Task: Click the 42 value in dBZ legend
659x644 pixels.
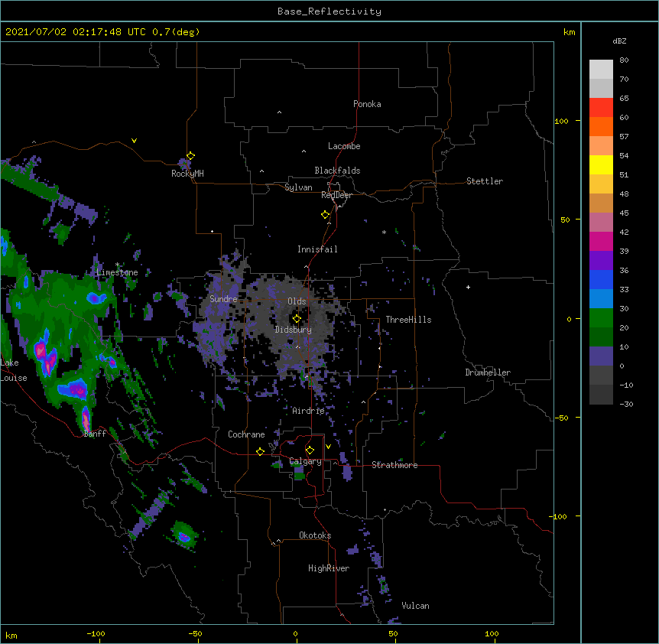Action: (624, 232)
